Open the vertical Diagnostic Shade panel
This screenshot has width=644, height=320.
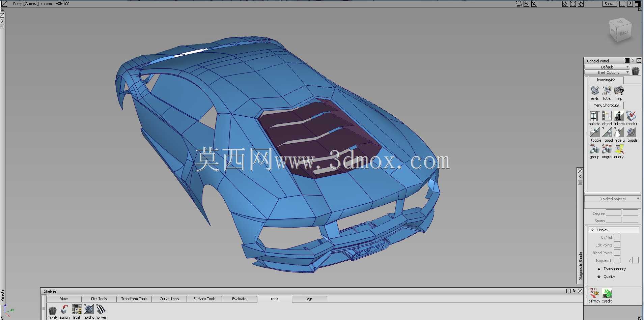[x=580, y=266]
